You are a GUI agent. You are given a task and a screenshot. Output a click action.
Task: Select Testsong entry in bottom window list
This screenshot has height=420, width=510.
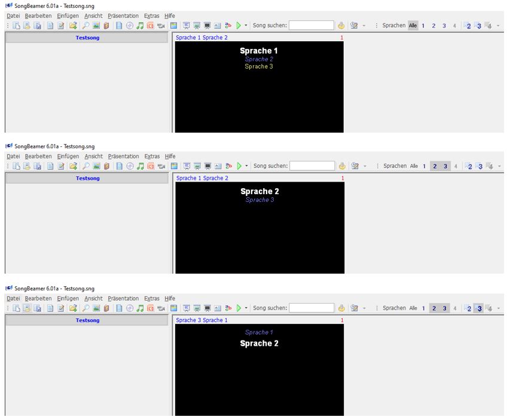click(x=87, y=320)
